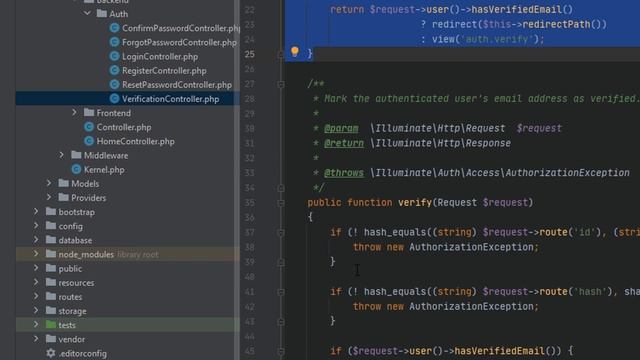Expand the config folder

point(36,225)
